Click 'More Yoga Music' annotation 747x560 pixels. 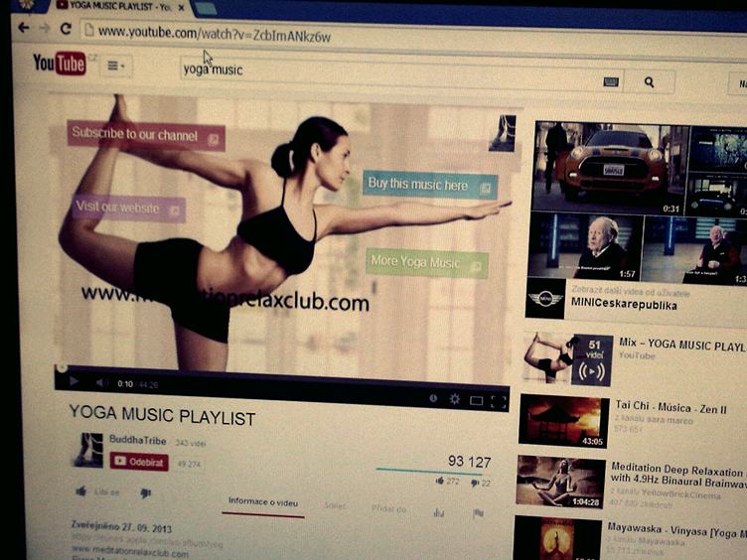pyautogui.click(x=427, y=263)
